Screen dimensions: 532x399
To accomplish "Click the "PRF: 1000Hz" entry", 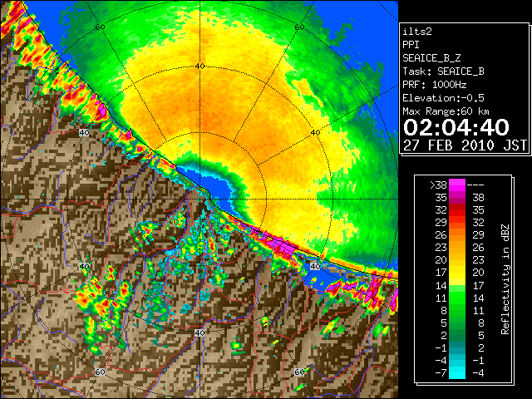I will coord(435,85).
